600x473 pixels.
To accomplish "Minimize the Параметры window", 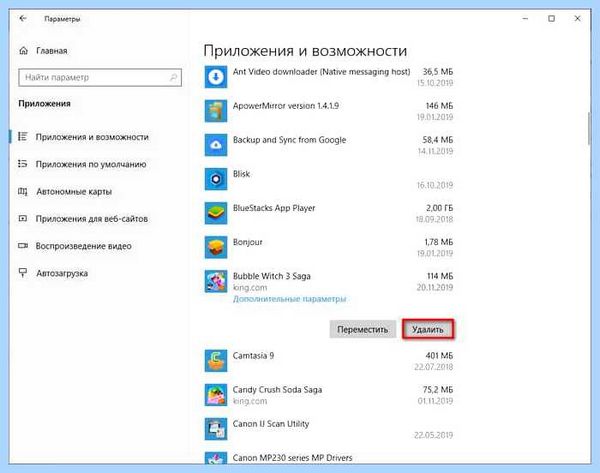I will click(525, 18).
